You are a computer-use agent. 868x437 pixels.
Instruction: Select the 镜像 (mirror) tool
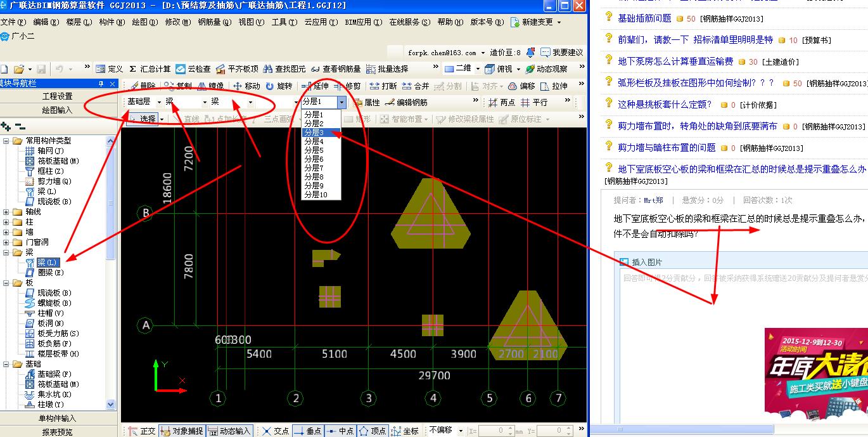210,86
